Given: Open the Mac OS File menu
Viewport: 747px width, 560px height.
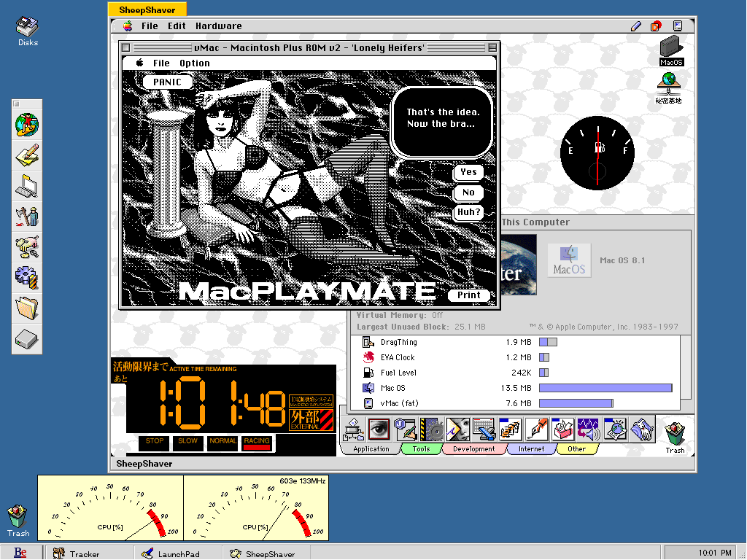Looking at the screenshot, I should [x=150, y=26].
